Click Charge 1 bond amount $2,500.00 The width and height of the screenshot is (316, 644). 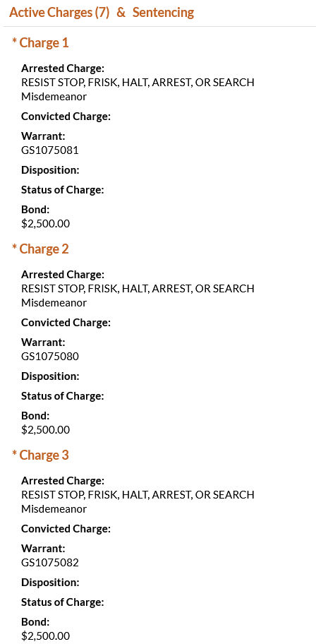pos(46,224)
